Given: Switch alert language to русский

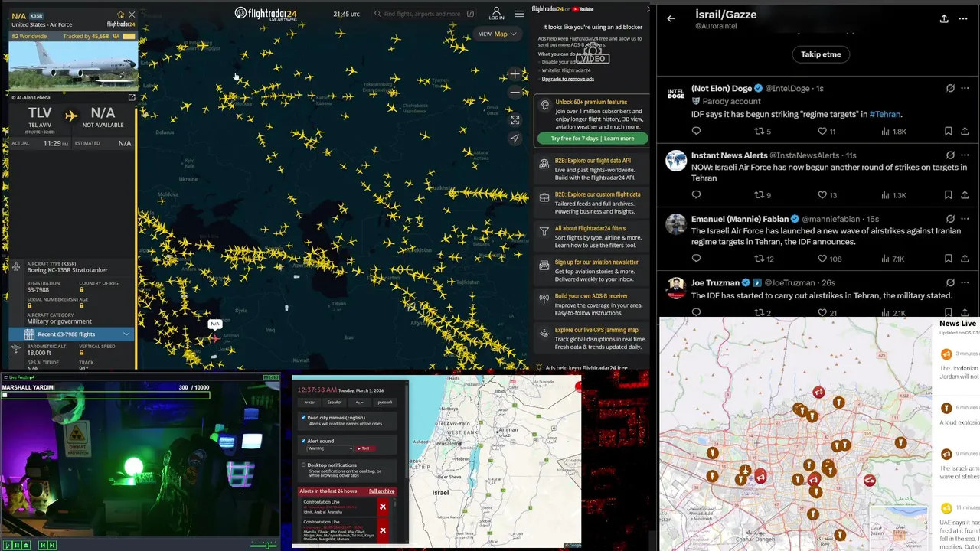Looking at the screenshot, I should (x=384, y=402).
